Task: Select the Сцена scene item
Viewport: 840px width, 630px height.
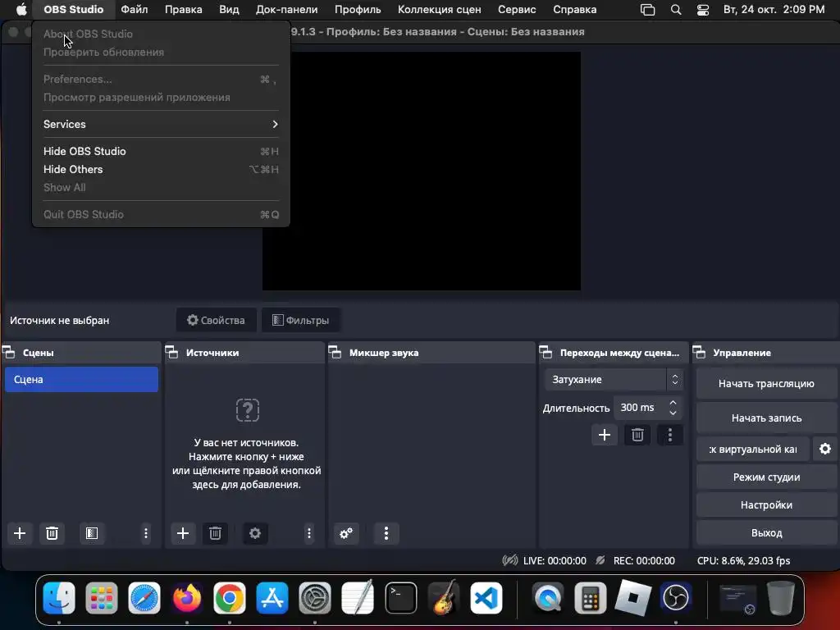Action: pyautogui.click(x=81, y=379)
